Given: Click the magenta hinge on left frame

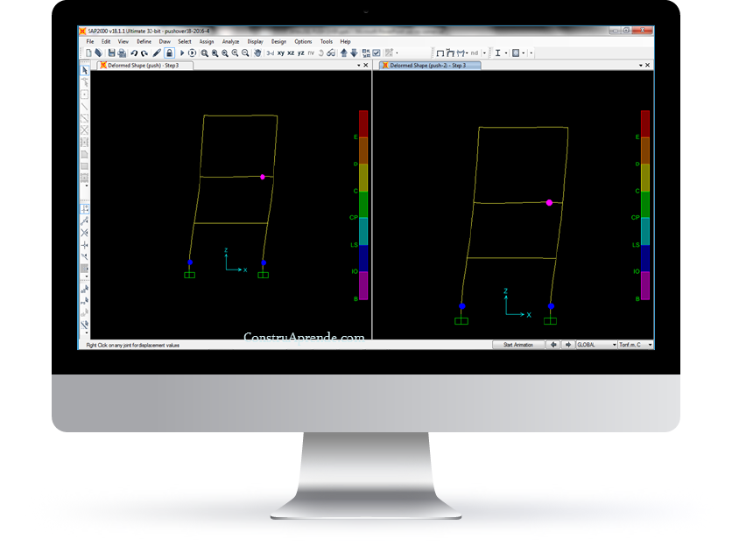Looking at the screenshot, I should click(x=263, y=177).
